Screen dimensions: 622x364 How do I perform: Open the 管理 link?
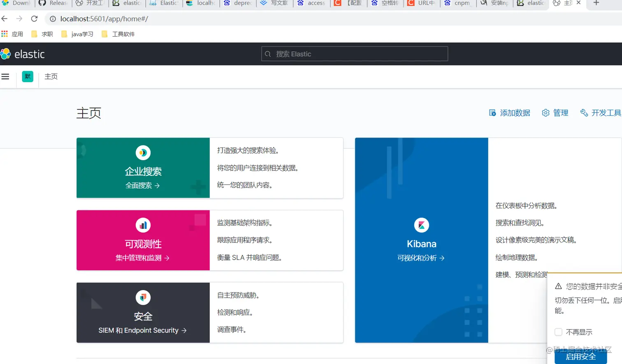pyautogui.click(x=555, y=113)
